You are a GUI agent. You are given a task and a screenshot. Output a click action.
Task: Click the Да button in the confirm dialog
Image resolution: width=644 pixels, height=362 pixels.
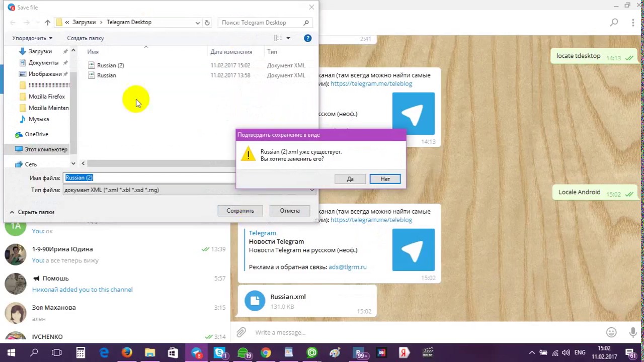[x=350, y=179]
